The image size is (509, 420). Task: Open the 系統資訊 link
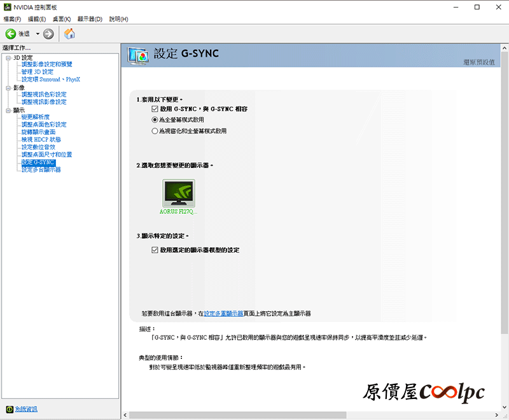tap(26, 409)
